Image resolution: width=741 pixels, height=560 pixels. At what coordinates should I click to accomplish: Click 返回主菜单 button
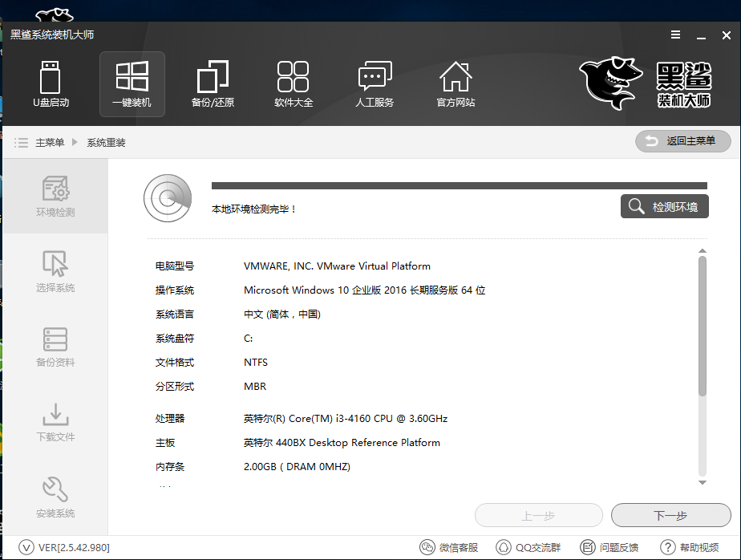click(x=683, y=141)
